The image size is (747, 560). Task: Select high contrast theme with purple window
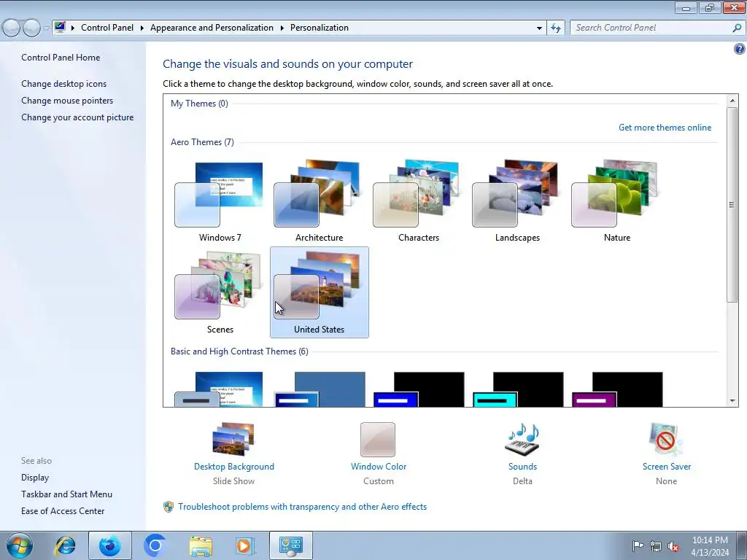tap(617, 389)
